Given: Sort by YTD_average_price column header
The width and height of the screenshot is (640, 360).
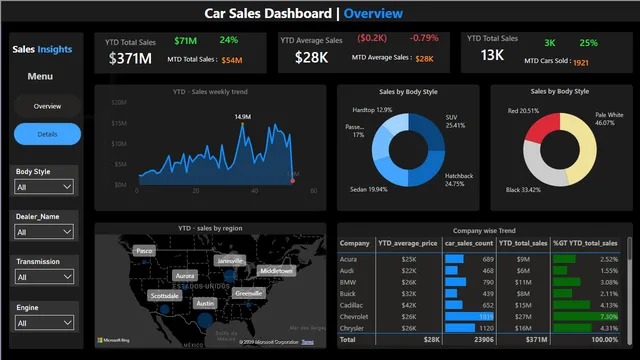Looking at the screenshot, I should click(x=407, y=243).
